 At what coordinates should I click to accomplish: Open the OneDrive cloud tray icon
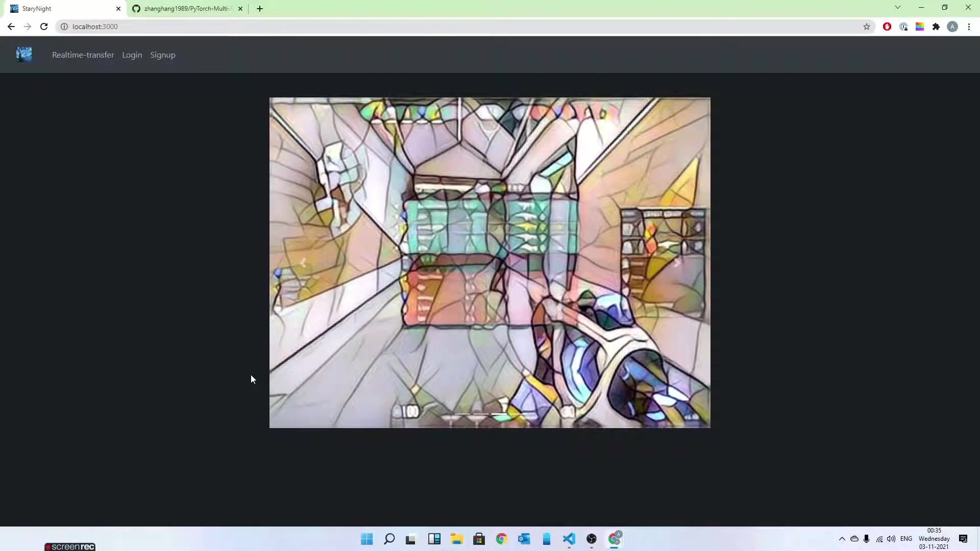click(854, 539)
